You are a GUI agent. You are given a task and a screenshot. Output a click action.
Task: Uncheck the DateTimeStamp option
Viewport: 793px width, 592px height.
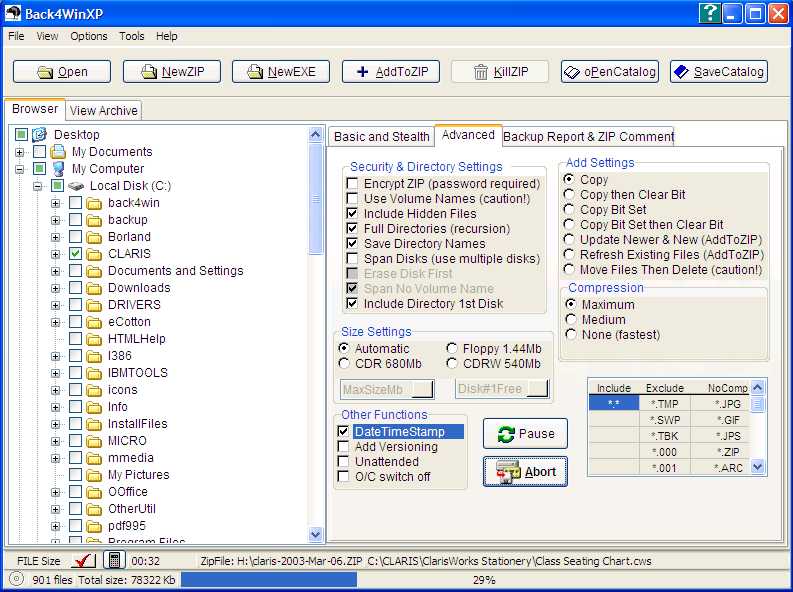coord(343,432)
